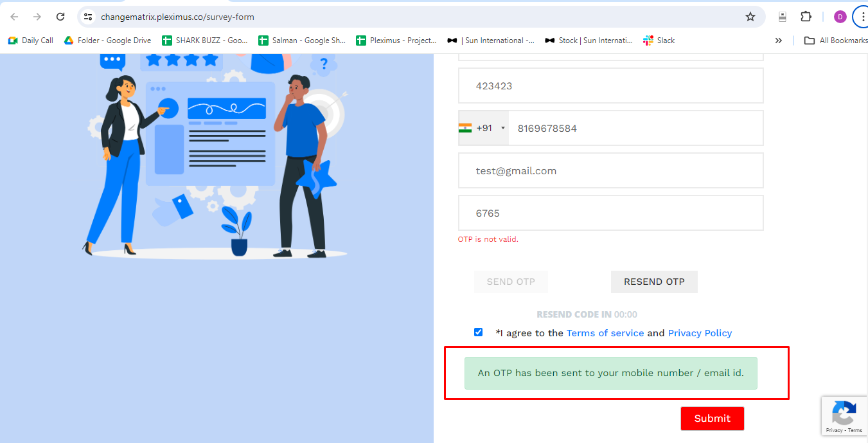This screenshot has height=443, width=868.
Task: Click the RESEND OTP button
Action: [654, 282]
